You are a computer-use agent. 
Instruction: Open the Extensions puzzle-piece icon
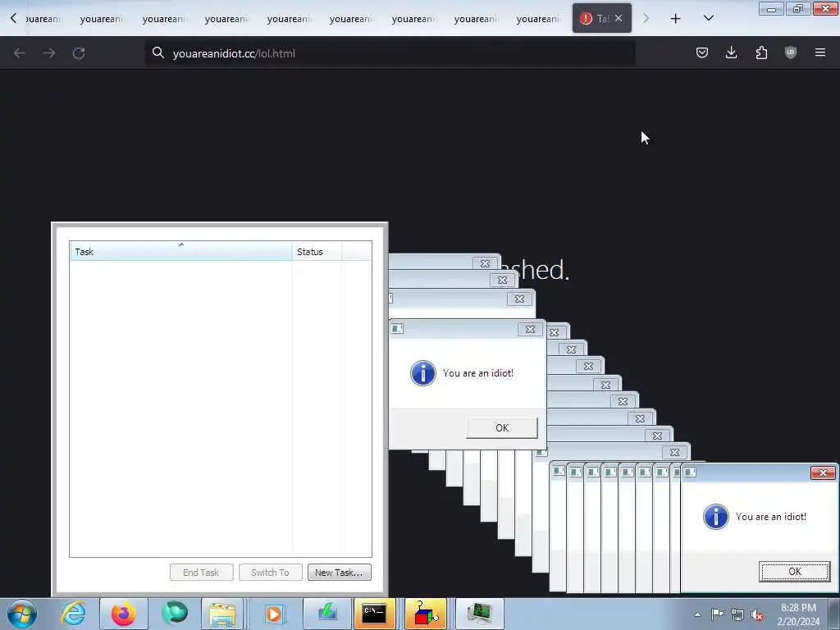click(x=761, y=52)
